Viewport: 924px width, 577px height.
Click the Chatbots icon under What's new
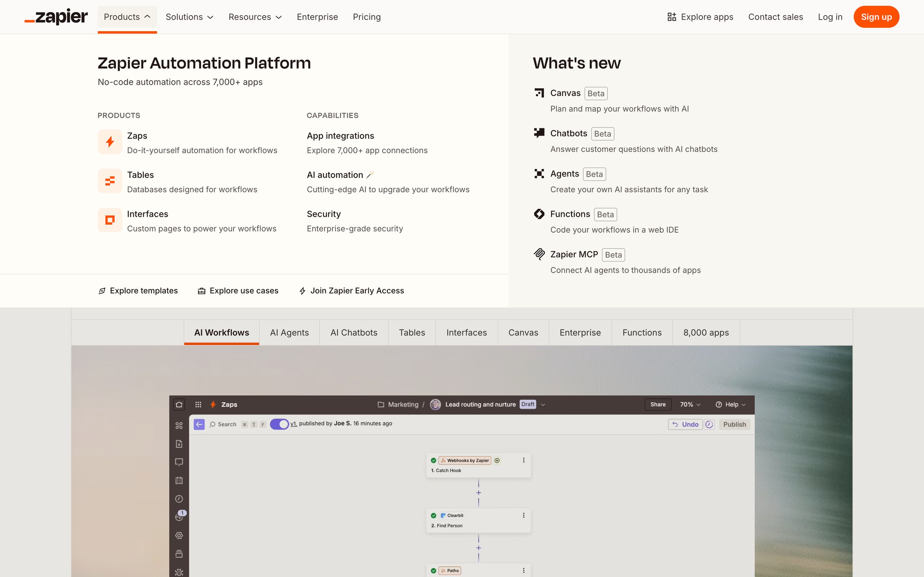tap(539, 133)
